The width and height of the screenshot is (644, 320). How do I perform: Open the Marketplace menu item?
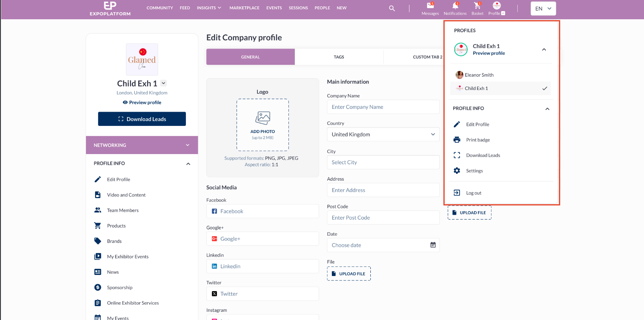tap(244, 8)
